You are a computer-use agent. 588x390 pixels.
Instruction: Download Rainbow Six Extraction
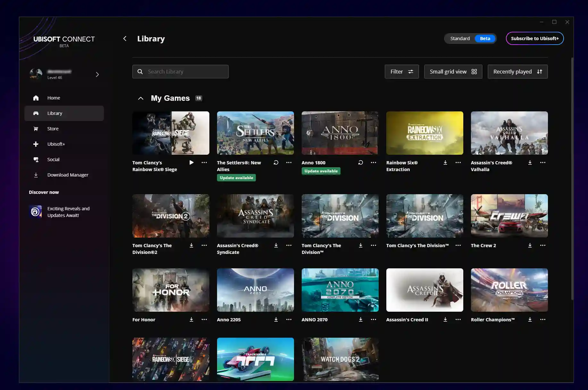[445, 162]
